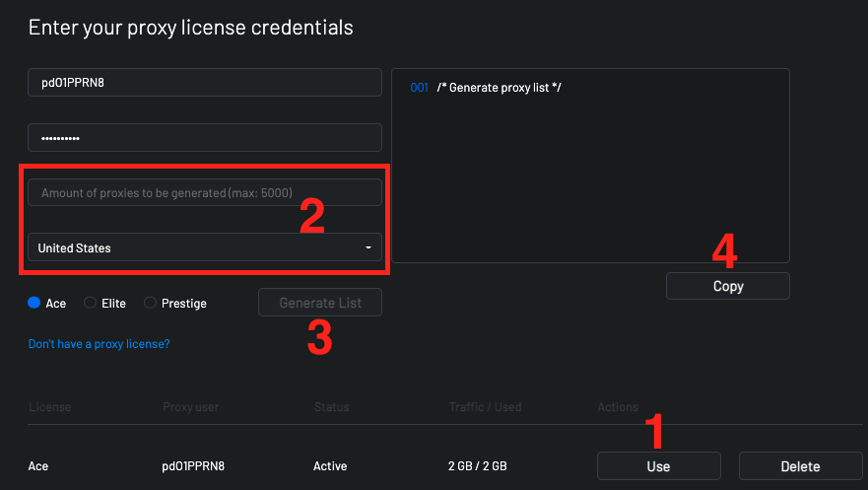
Task: Click the Generate List button
Action: coord(320,303)
